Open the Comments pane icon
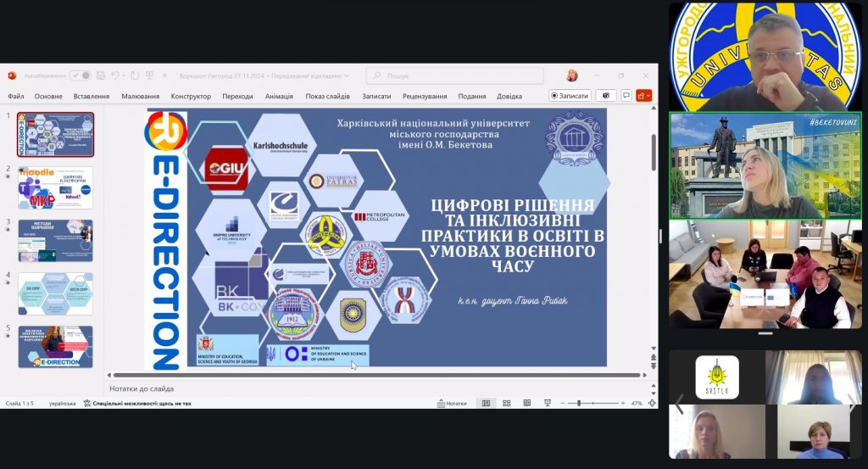This screenshot has width=868, height=469. click(626, 96)
